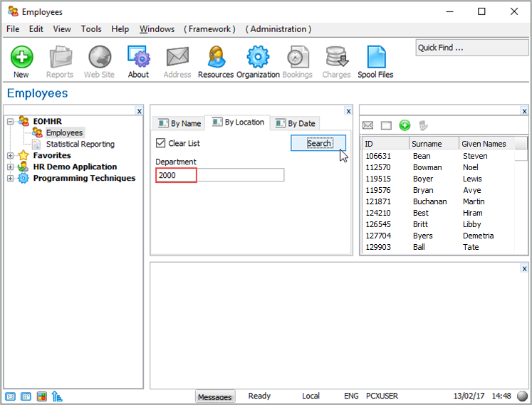The image size is (532, 405).
Task: Select employee row 119515 Boyer
Action: click(x=439, y=179)
